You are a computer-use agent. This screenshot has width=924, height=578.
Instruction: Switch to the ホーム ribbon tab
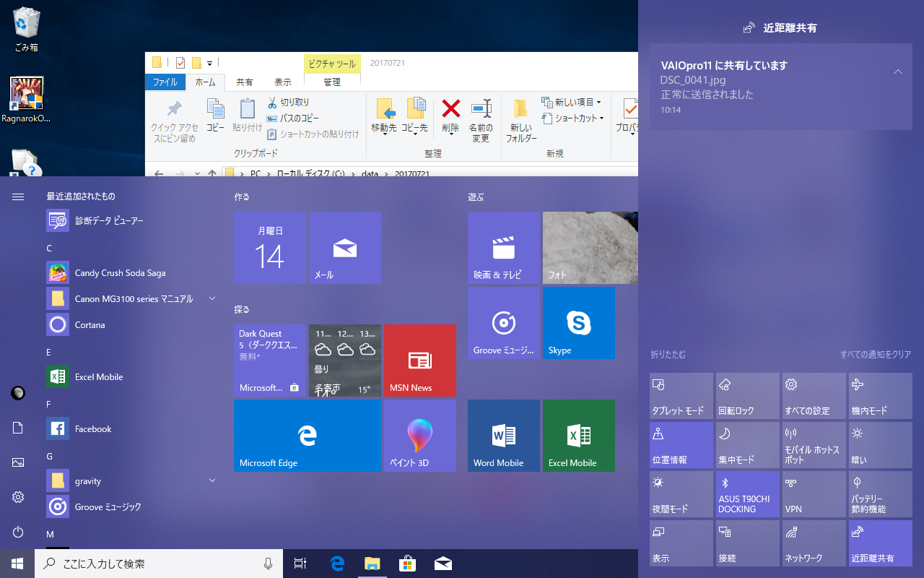point(206,82)
